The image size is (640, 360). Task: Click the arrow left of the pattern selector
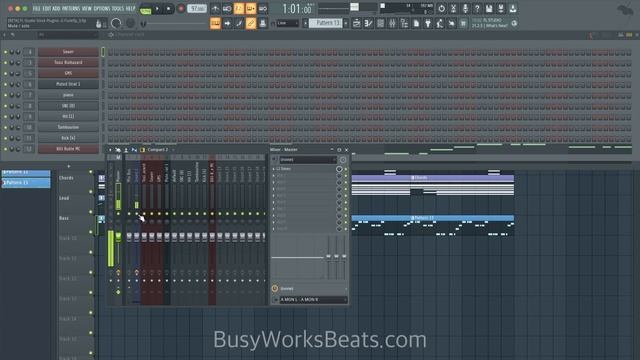pyautogui.click(x=305, y=23)
